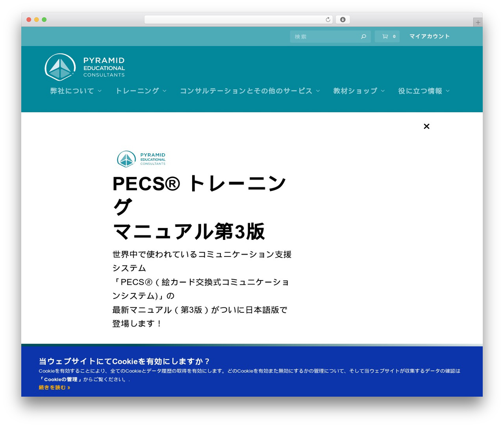Close the popup with the X icon
The width and height of the screenshot is (504, 427).
pyautogui.click(x=426, y=126)
